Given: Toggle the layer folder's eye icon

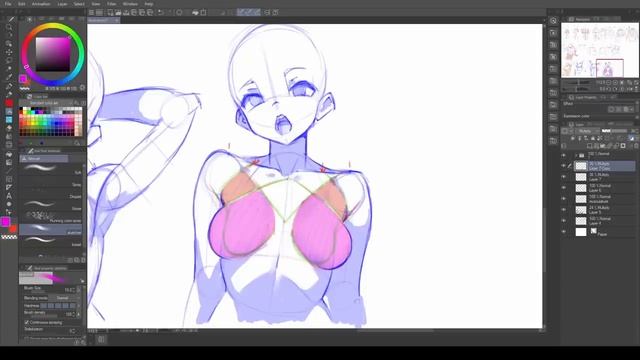Looking at the screenshot, I should pyautogui.click(x=564, y=155).
